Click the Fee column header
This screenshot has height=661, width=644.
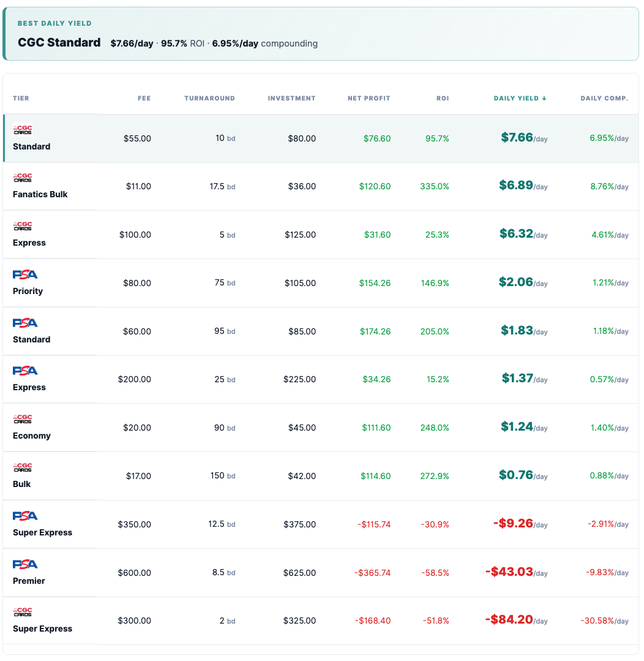(144, 98)
